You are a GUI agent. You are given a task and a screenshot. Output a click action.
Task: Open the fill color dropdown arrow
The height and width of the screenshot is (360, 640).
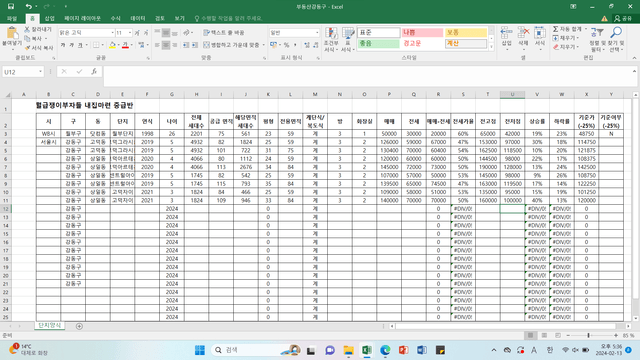[x=118, y=45]
